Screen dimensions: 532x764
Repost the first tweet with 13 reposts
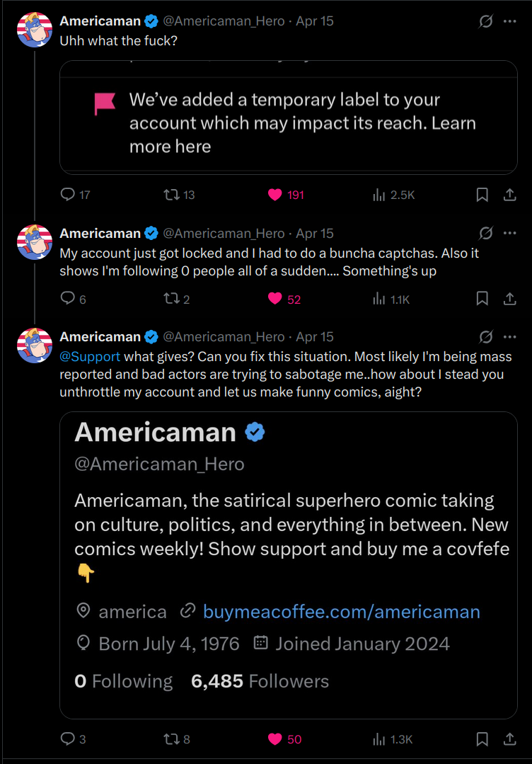click(x=170, y=195)
